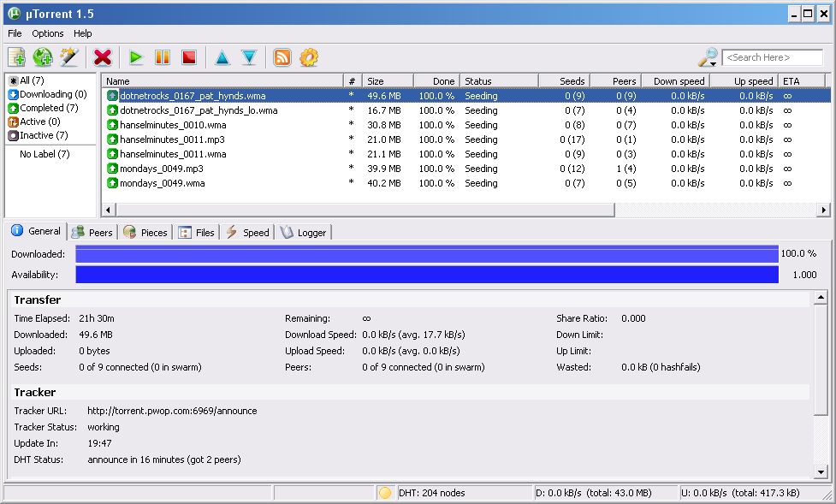Move torrent up the queue

click(x=222, y=57)
